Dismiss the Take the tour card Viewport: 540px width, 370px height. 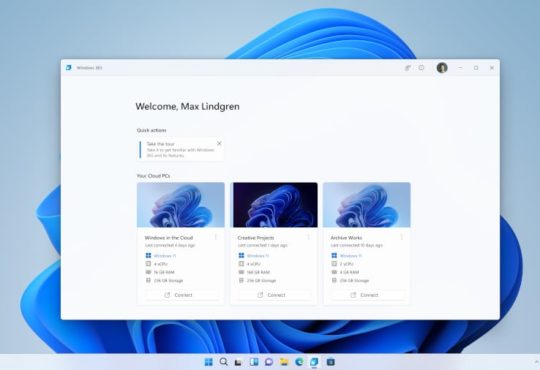(219, 143)
